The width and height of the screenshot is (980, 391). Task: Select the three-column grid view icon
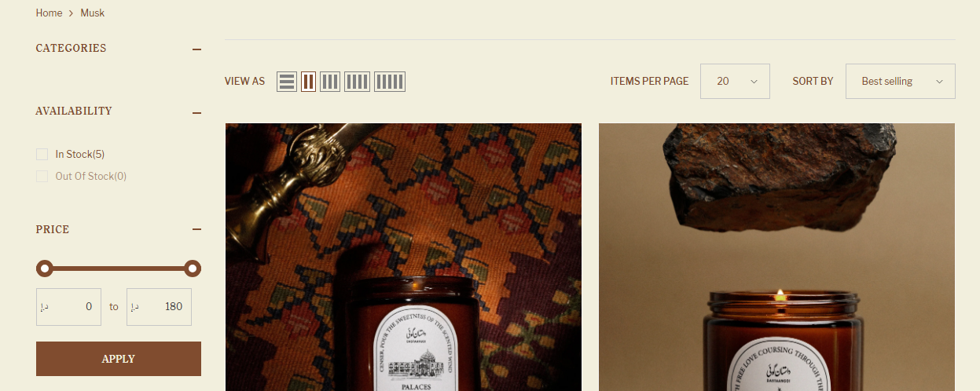click(330, 82)
